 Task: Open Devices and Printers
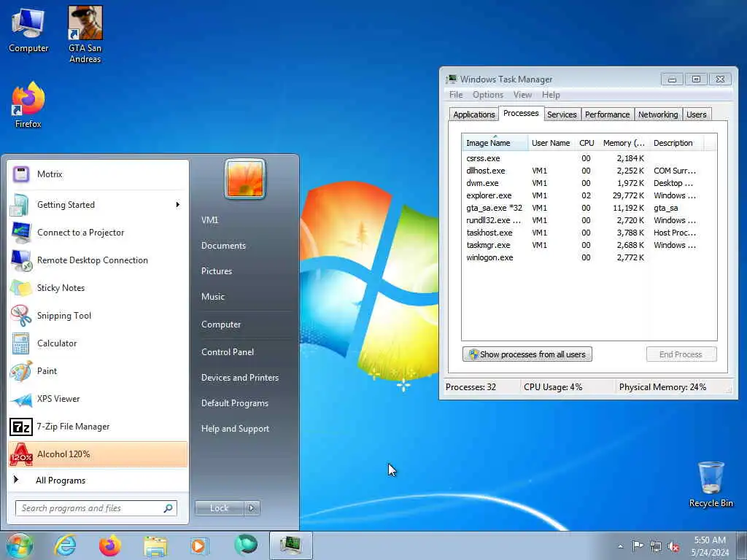[x=239, y=378]
